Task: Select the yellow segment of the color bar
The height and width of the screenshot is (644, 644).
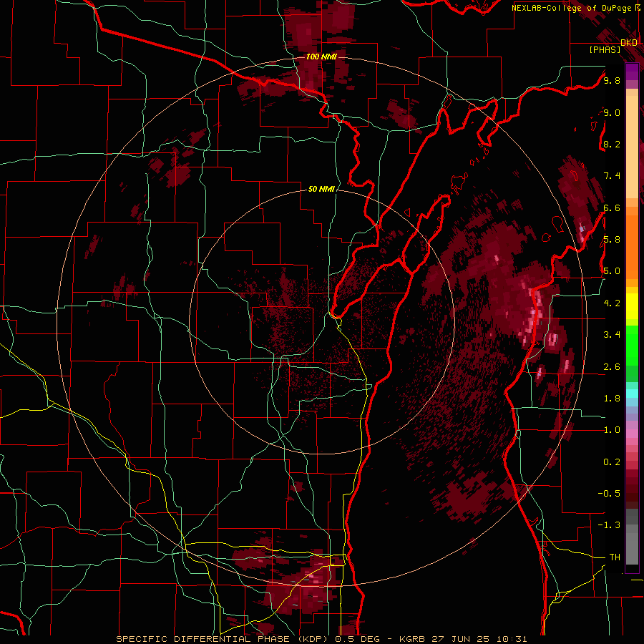Action: tap(632, 306)
